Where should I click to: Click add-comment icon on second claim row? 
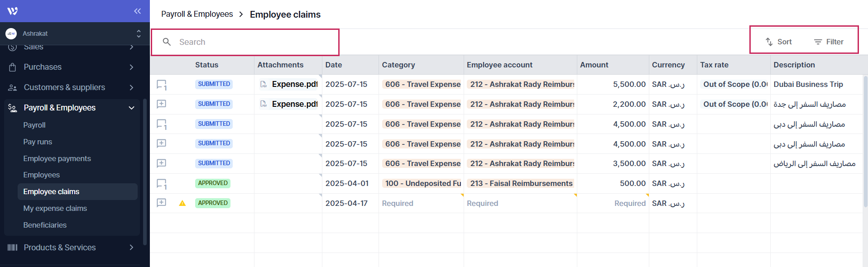click(161, 104)
